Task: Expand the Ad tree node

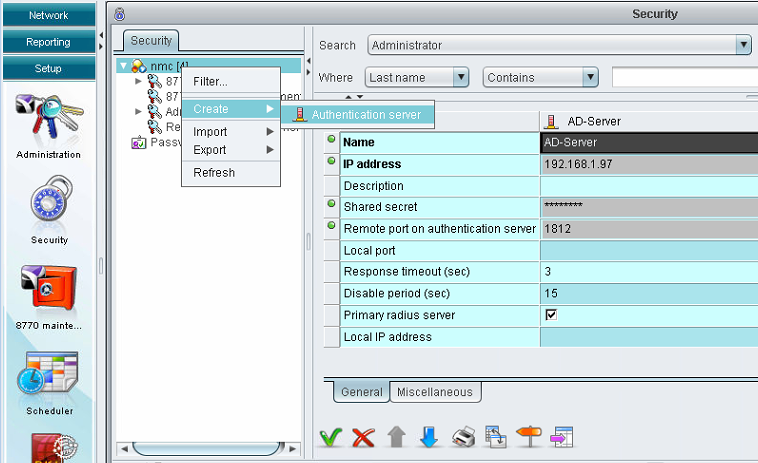Action: click(138, 112)
